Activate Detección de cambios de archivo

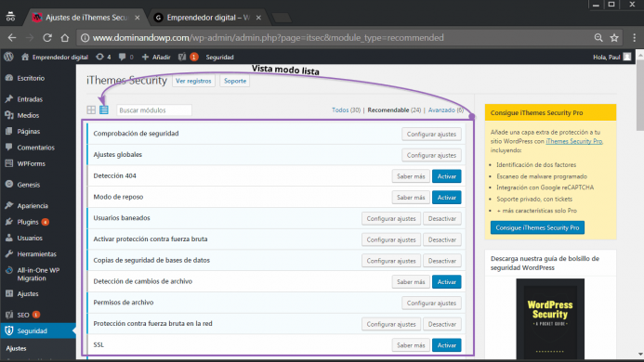(x=446, y=282)
